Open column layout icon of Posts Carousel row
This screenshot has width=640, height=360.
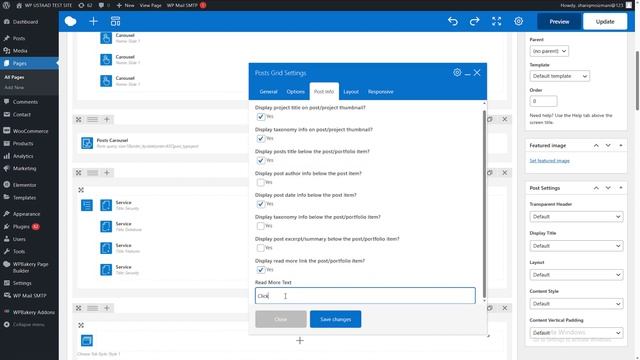click(93, 120)
